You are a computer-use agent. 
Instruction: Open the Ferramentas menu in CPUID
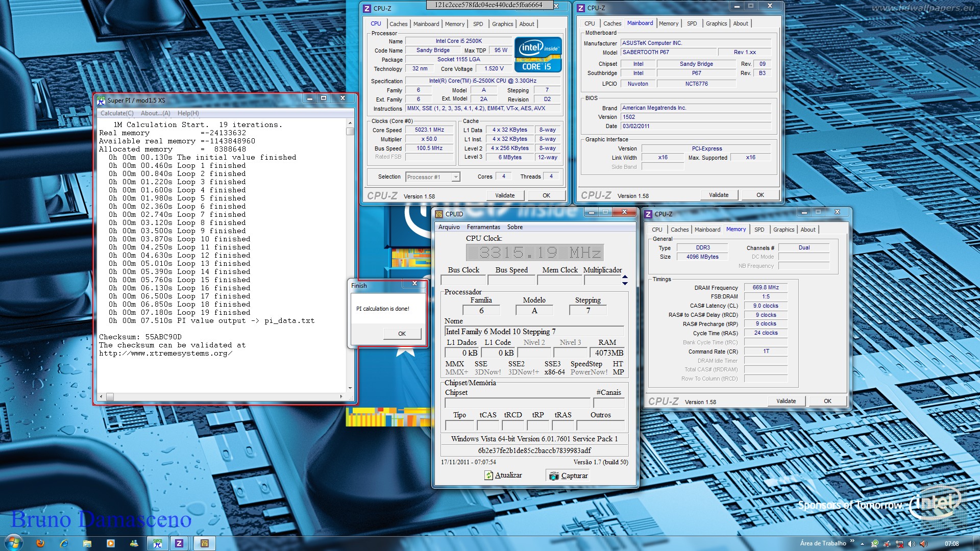click(x=483, y=227)
